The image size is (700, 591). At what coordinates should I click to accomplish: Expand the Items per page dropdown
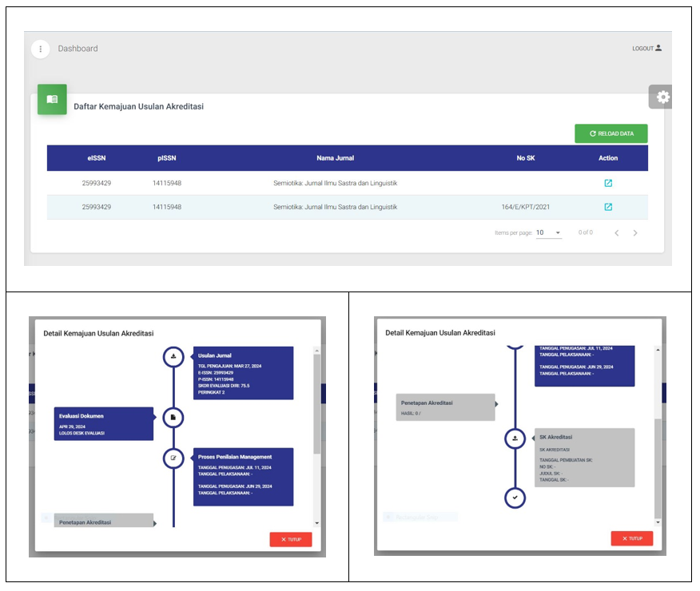pyautogui.click(x=548, y=233)
